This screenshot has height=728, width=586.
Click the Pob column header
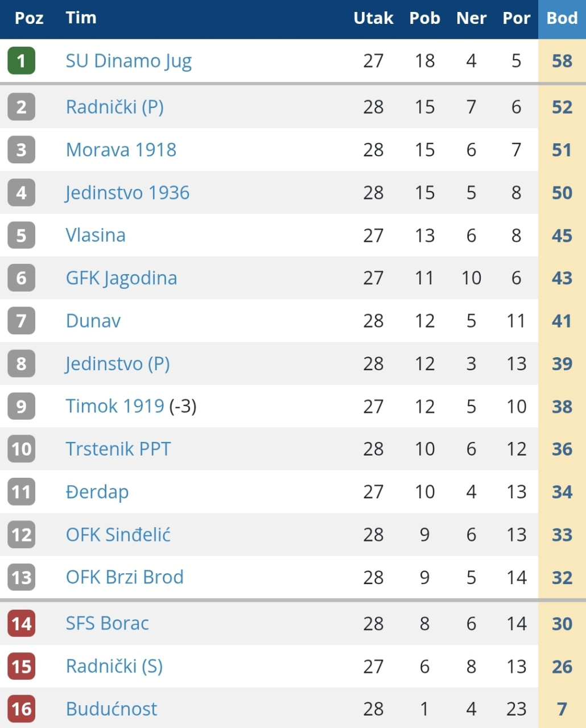(x=424, y=18)
